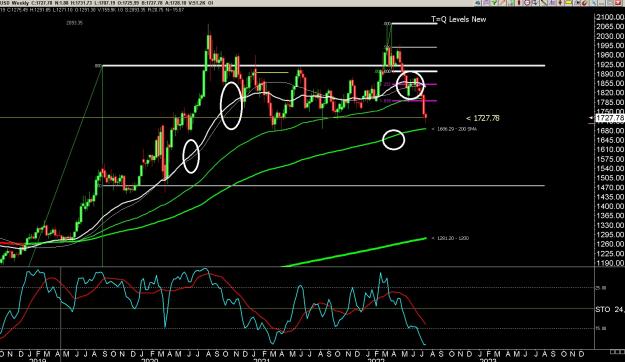The width and height of the screenshot is (625, 362).
Task: Click the small scroll boxes at bottom right
Action: [x=616, y=352]
